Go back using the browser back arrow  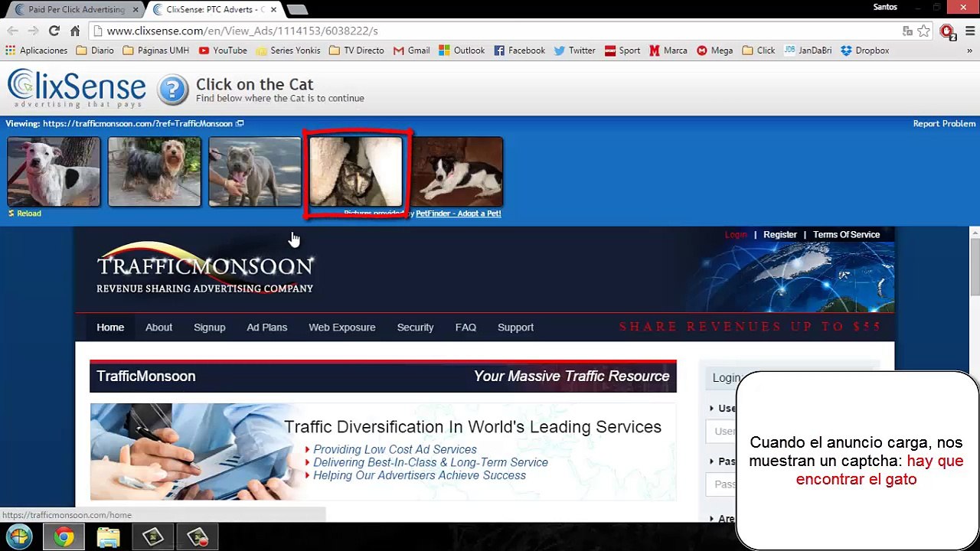12,31
